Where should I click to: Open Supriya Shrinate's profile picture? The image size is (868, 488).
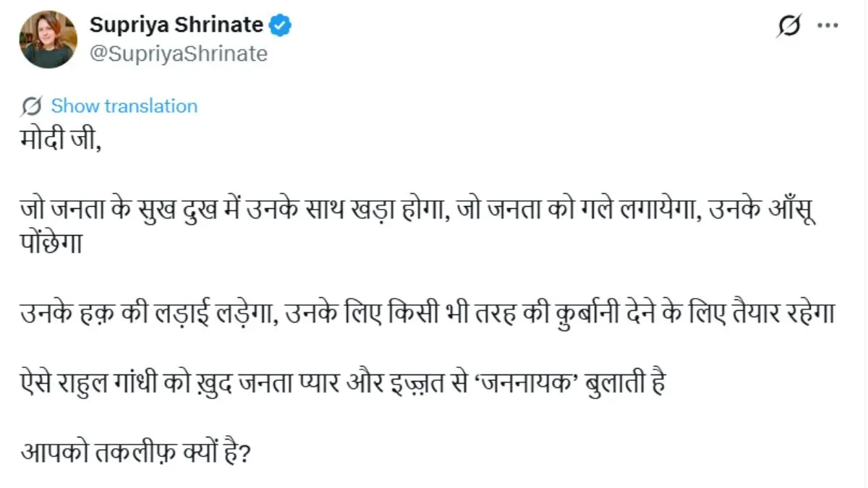coord(48,39)
